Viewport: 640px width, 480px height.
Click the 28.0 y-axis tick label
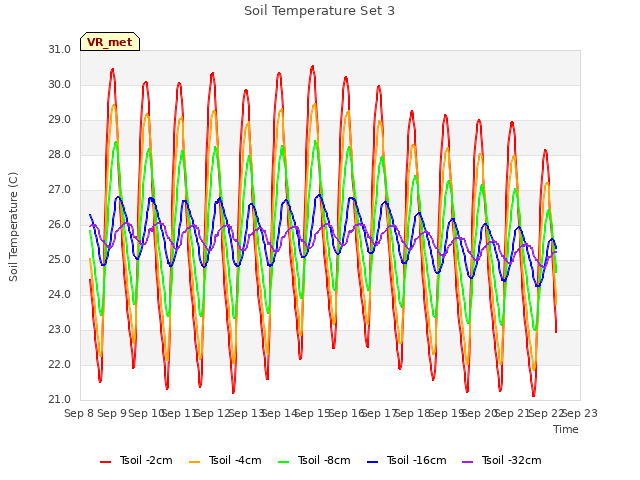point(60,154)
